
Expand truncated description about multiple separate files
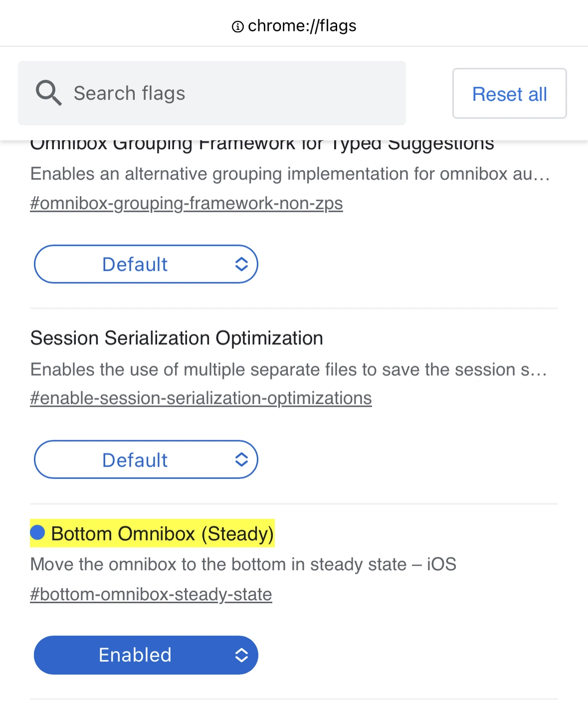point(289,370)
